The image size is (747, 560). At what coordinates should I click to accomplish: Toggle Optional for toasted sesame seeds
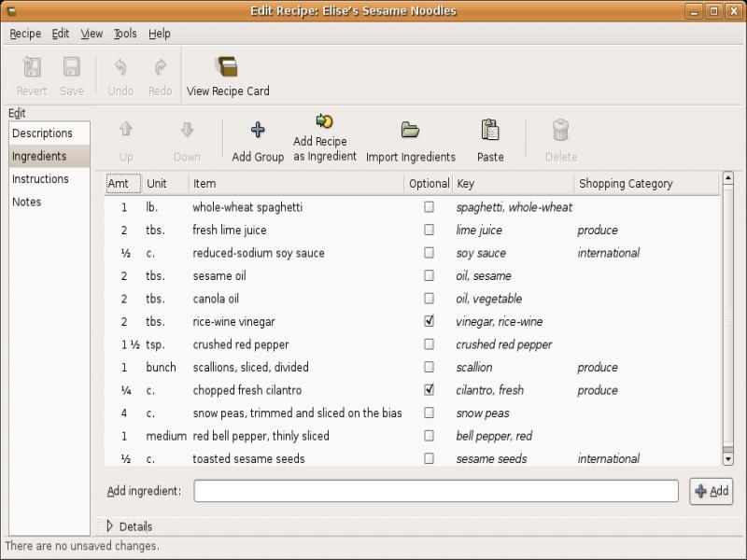coord(429,458)
